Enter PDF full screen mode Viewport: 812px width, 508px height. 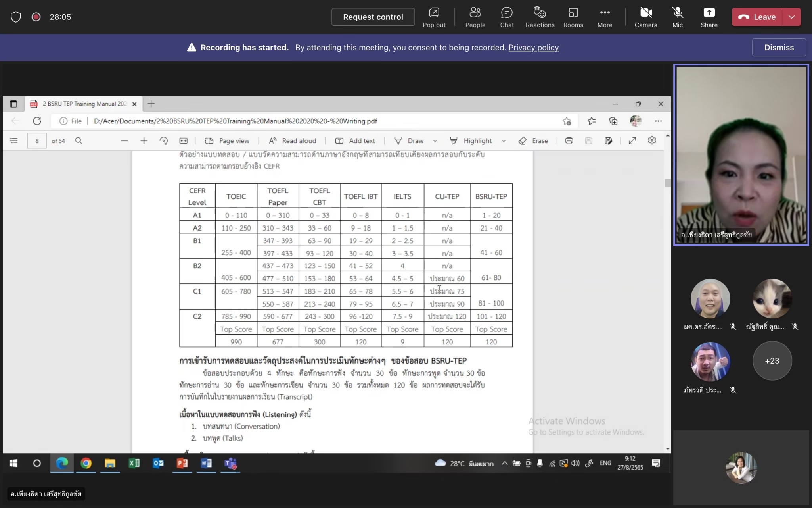coord(632,140)
